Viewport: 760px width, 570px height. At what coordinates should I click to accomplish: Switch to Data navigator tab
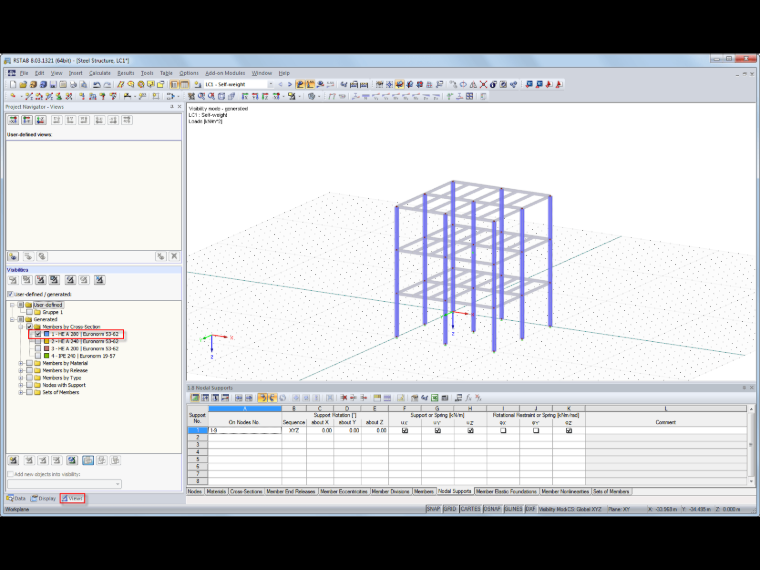pyautogui.click(x=16, y=498)
